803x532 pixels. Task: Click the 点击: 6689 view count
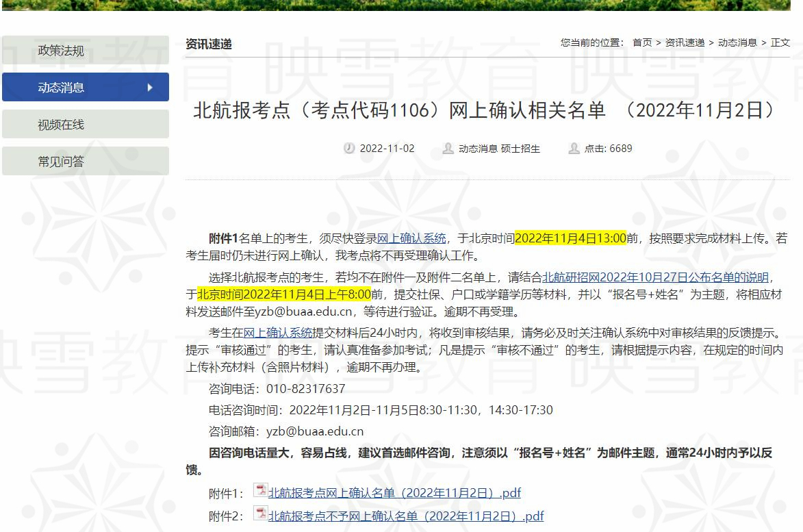pos(609,149)
